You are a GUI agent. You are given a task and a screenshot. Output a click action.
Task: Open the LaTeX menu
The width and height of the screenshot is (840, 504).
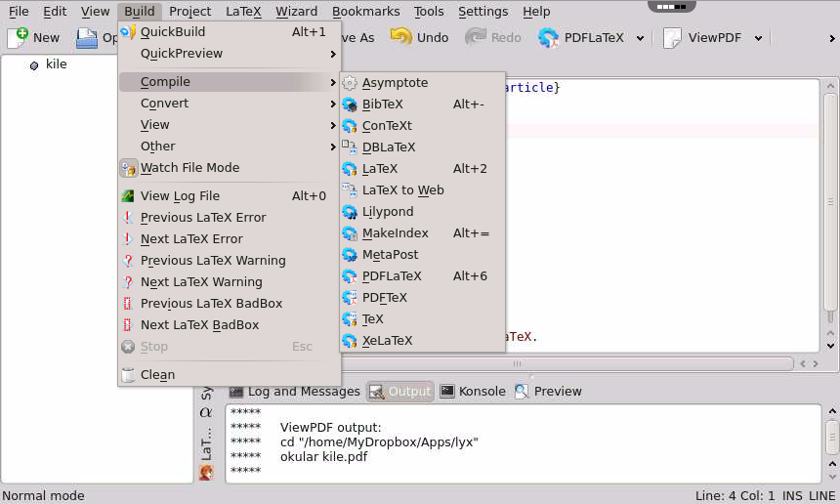(x=243, y=12)
